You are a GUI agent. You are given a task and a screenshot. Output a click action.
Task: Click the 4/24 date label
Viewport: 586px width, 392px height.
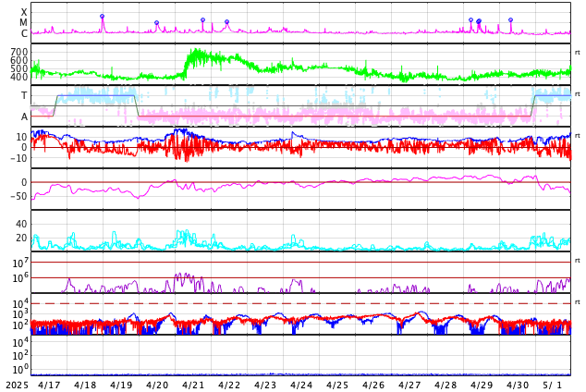tap(301, 386)
